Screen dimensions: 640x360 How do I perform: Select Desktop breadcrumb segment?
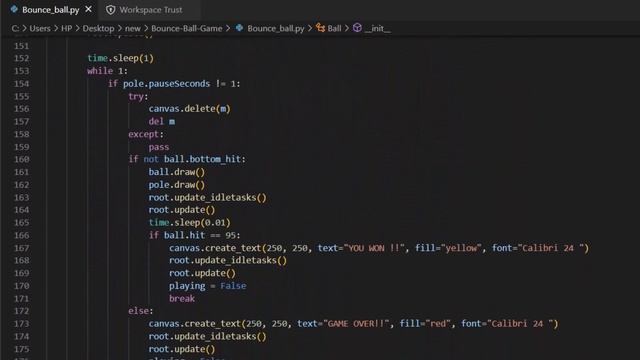pos(98,28)
